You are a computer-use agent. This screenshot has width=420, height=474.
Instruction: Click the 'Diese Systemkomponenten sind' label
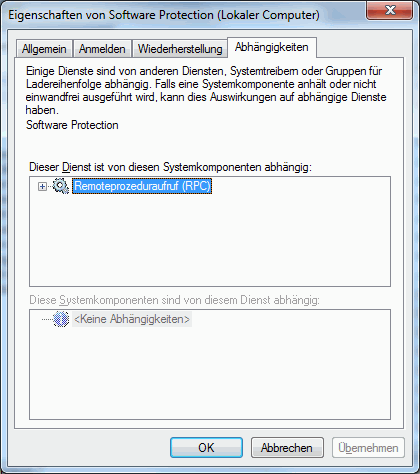coord(174,300)
